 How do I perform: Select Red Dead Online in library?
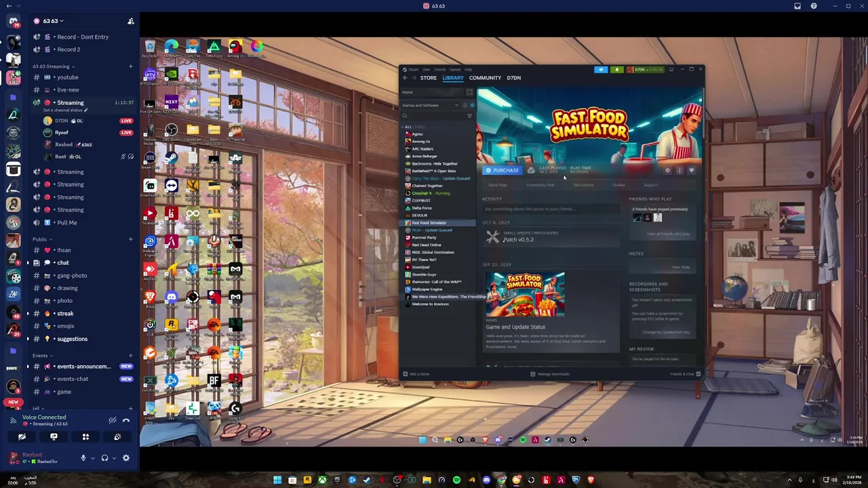click(426, 245)
